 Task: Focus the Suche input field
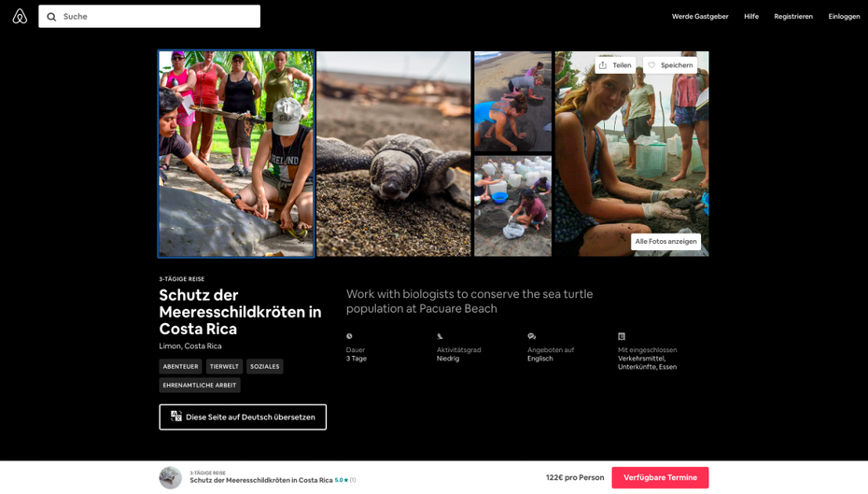pyautogui.click(x=149, y=17)
